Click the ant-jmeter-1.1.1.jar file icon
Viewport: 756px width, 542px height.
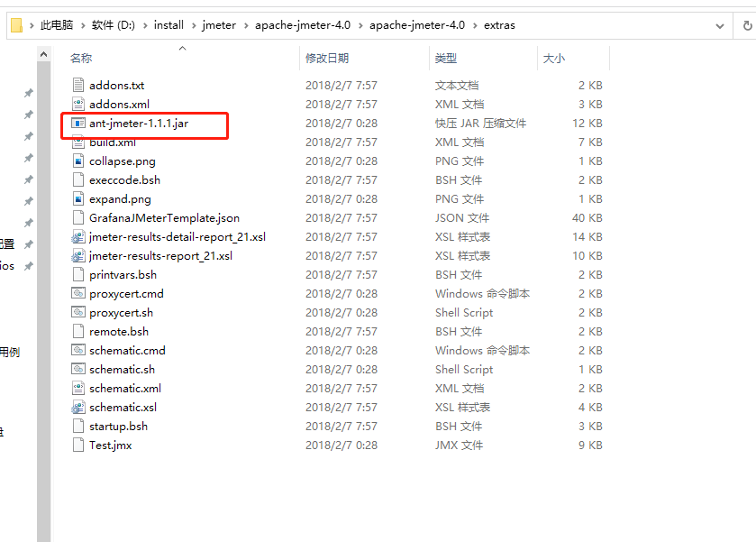(x=78, y=123)
